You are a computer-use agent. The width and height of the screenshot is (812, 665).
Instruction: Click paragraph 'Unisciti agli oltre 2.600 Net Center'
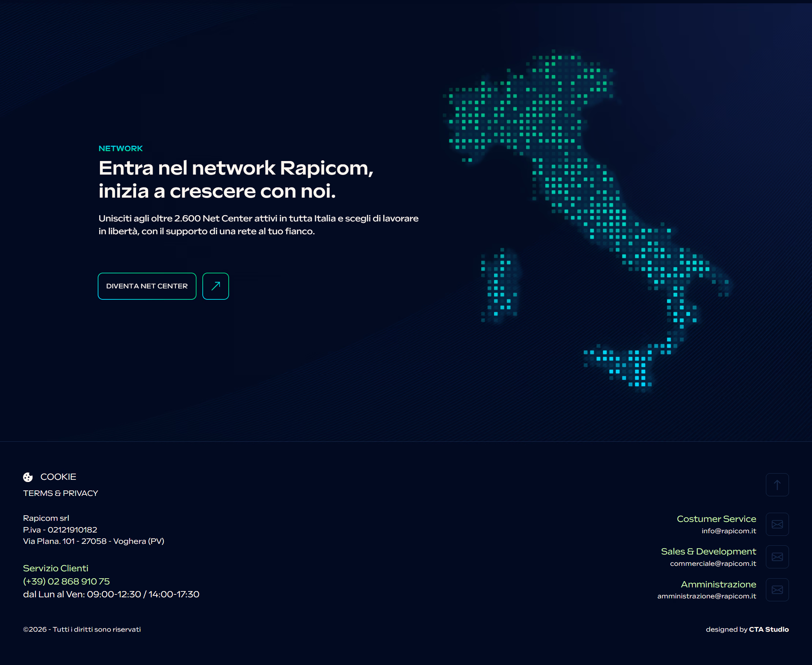(x=259, y=225)
